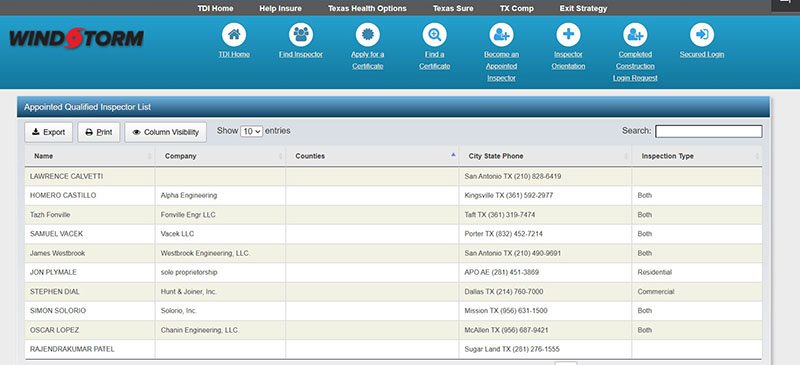Click the Vacek LLC company cell

tap(220, 234)
